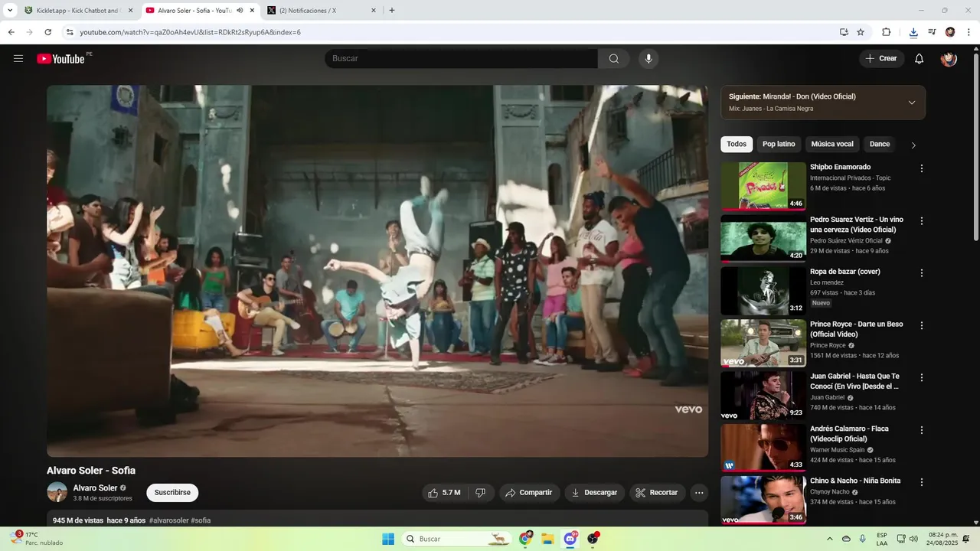
Task: Open Chino & Nacho Niña Bonita thumbnail
Action: click(763, 500)
